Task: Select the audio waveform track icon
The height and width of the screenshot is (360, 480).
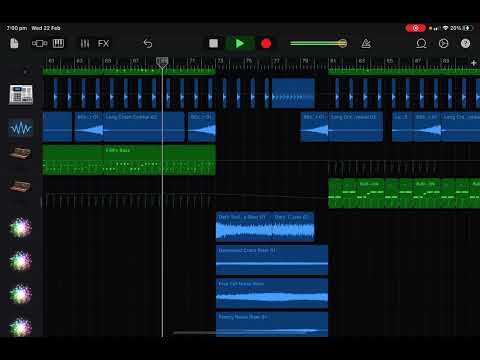Action: click(x=21, y=128)
